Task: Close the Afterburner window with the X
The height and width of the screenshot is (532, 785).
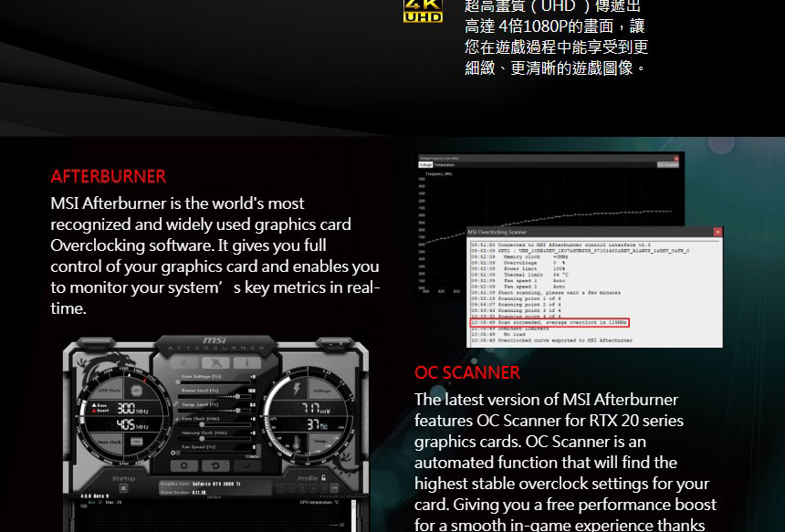Action: 341,344
